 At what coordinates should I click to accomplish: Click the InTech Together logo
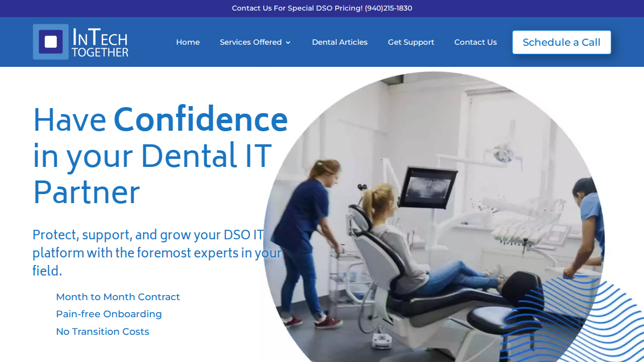[80, 42]
